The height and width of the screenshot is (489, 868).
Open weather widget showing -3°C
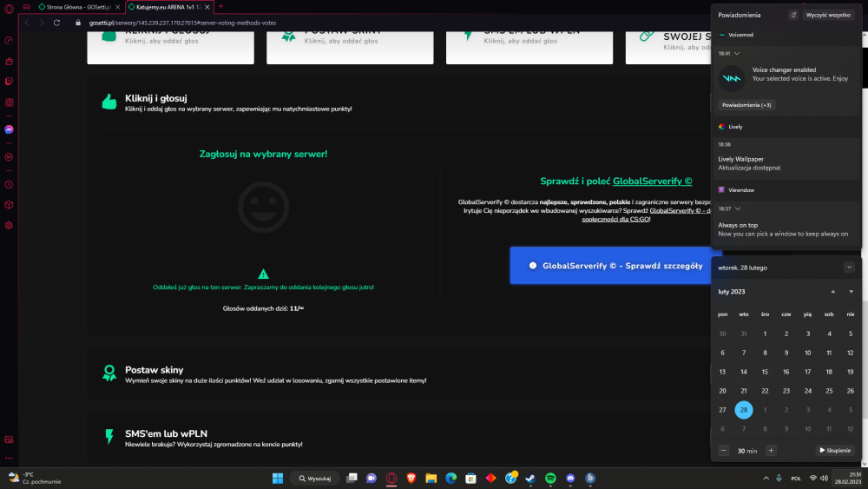tap(35, 478)
